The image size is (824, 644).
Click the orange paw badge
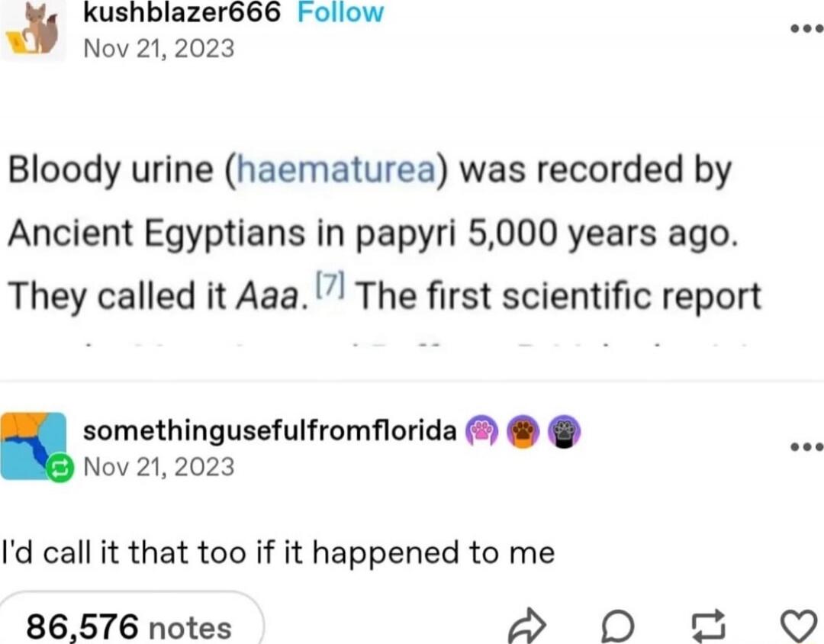tap(522, 433)
